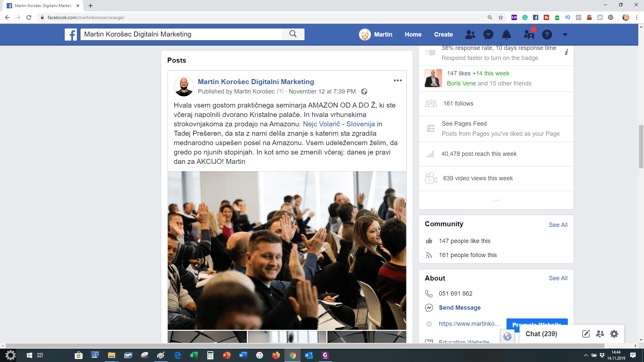Click the Facebook logo icon

71,35
